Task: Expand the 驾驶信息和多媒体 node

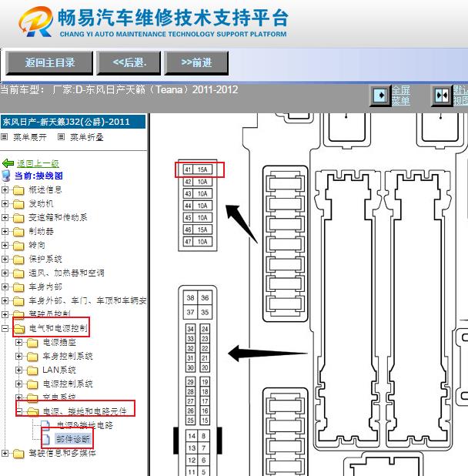Action: pyautogui.click(x=5, y=453)
